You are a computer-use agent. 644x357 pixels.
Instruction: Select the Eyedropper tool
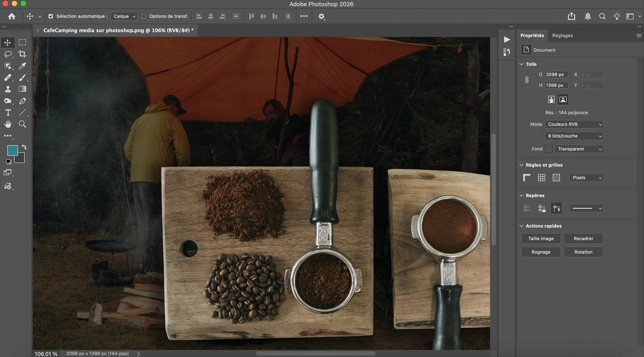pos(22,66)
